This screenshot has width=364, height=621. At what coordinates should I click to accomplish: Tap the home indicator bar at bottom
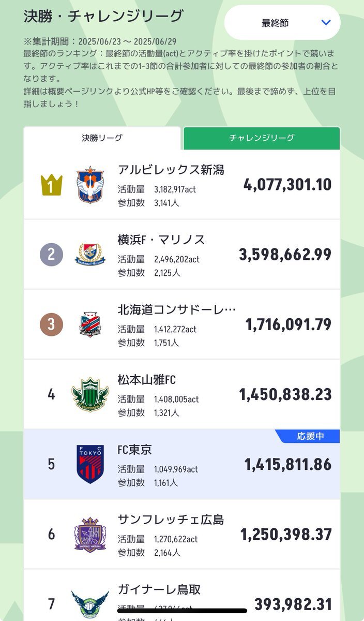182,611
